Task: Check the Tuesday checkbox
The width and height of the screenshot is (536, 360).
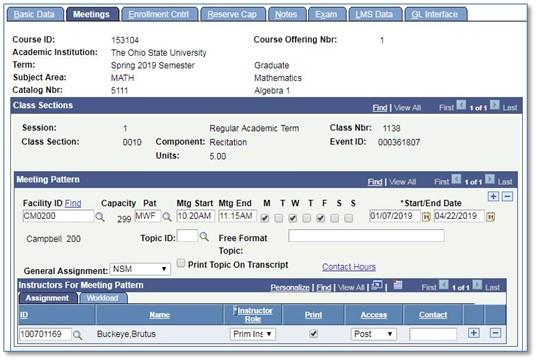Action: pos(279,218)
